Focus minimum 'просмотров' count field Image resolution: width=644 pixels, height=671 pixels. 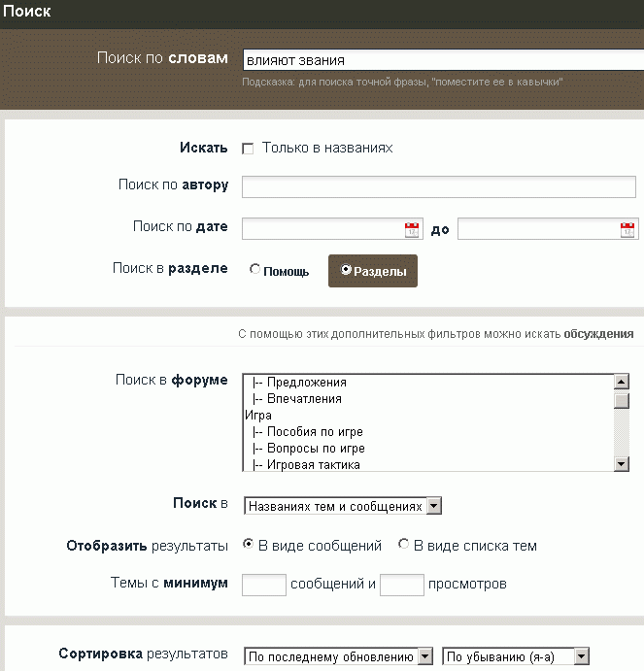[x=401, y=585]
